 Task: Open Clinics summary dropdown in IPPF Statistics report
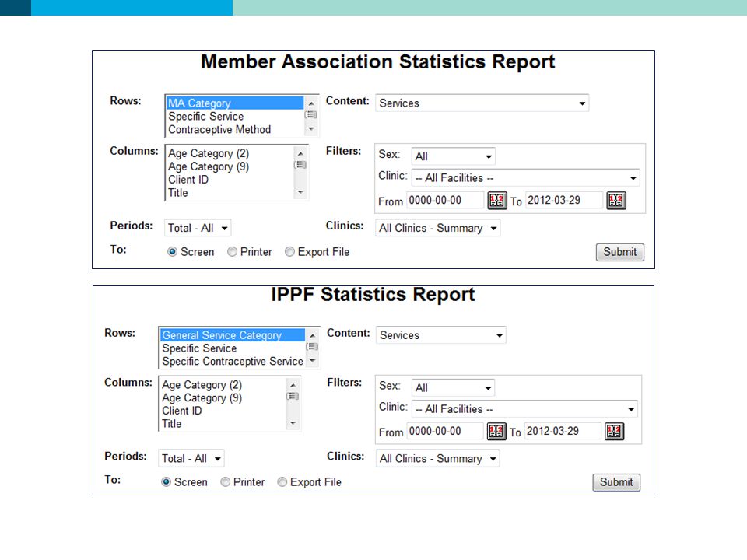(x=438, y=458)
